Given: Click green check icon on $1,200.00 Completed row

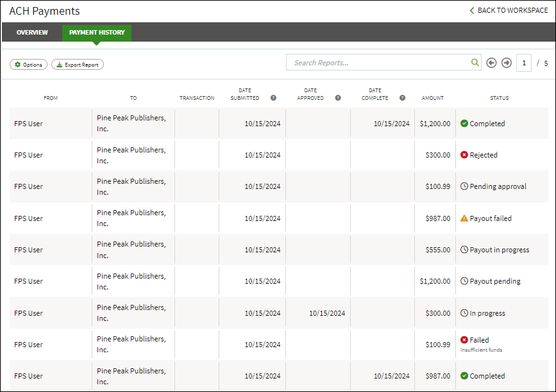Looking at the screenshot, I should 464,123.
